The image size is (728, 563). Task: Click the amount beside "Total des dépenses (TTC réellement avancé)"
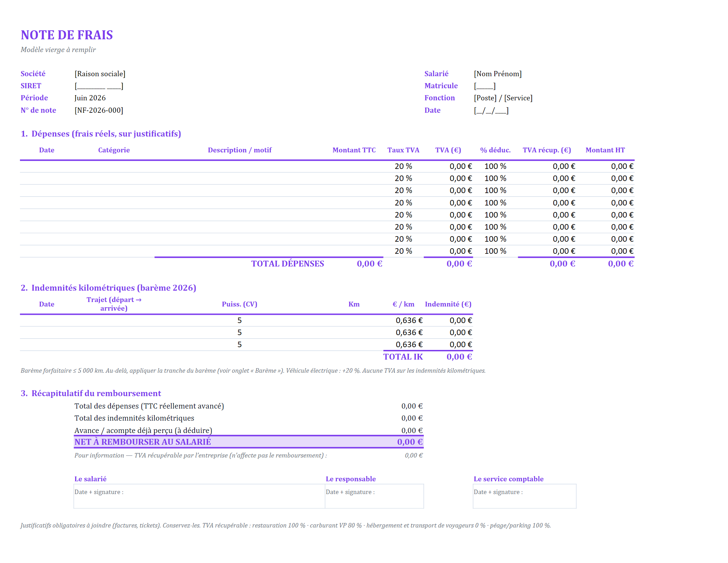tap(412, 406)
